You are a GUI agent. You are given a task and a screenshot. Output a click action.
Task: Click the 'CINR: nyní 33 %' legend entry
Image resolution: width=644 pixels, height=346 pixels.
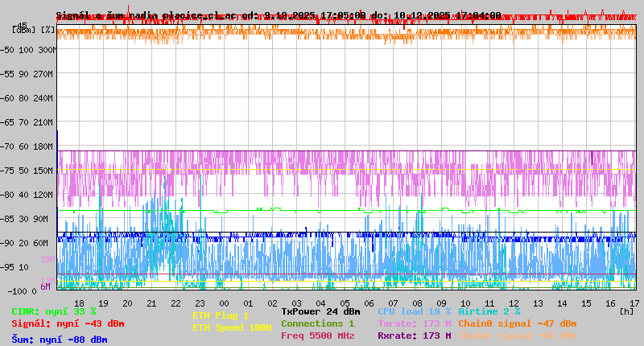[x=54, y=312]
